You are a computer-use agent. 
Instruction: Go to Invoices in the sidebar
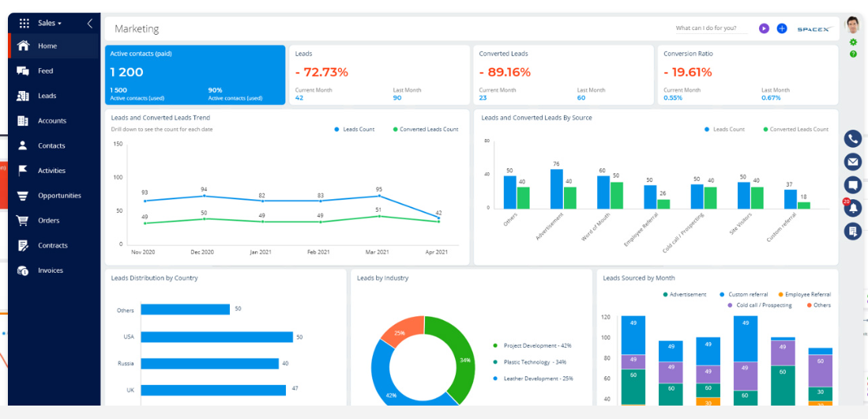coord(50,270)
